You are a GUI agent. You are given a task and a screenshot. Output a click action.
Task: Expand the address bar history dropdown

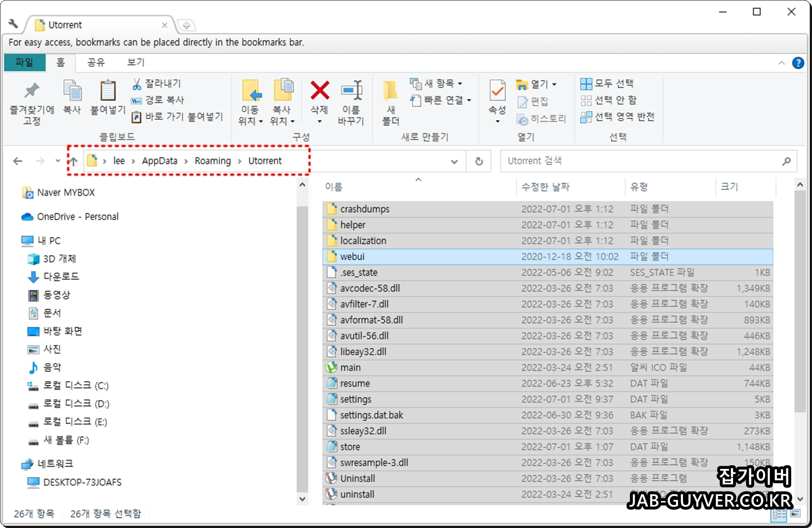point(454,162)
